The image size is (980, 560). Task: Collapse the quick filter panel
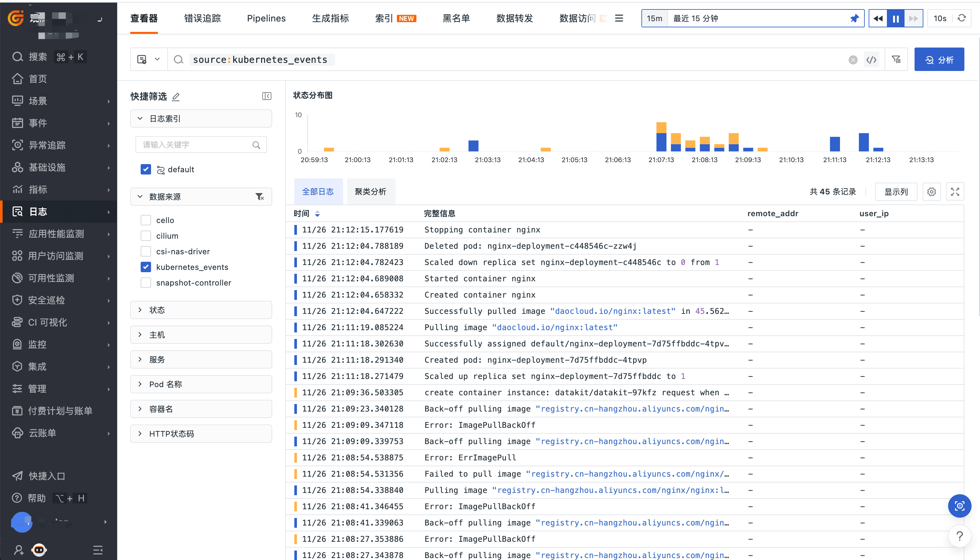click(267, 96)
